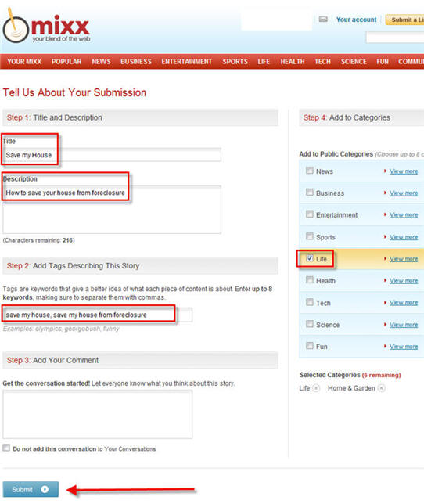Expand View more for Fun

click(404, 347)
